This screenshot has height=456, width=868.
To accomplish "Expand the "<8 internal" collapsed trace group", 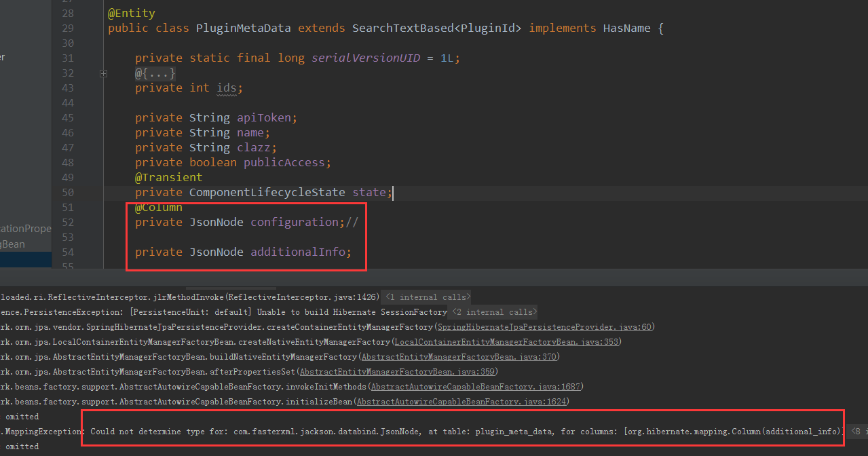I will pos(858,431).
